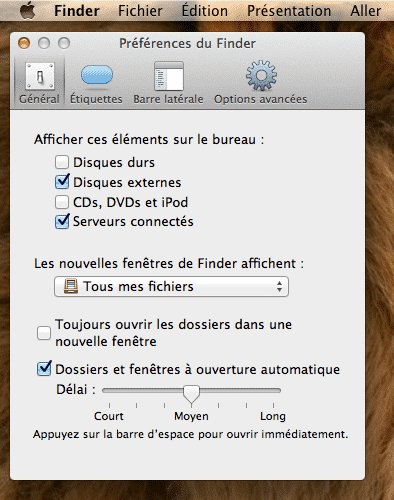The width and height of the screenshot is (394, 500).
Task: Uncheck the Disques externes checkbox
Action: pos(62,182)
